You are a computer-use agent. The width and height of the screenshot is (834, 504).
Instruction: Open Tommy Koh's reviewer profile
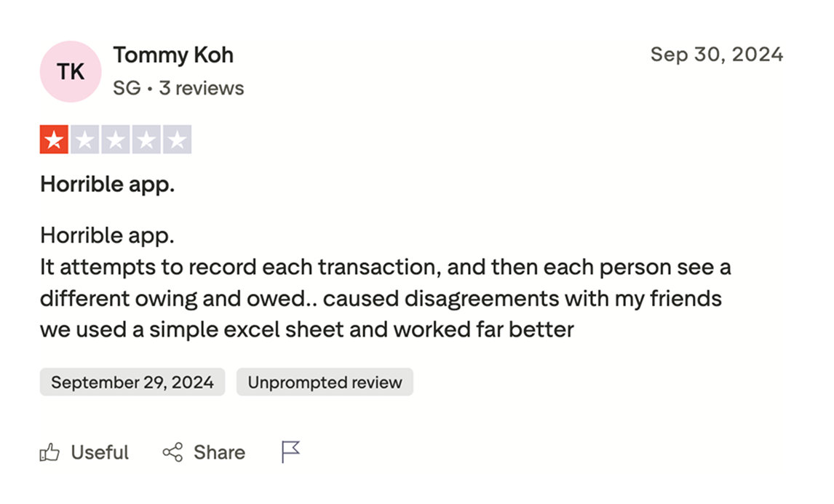tap(173, 55)
